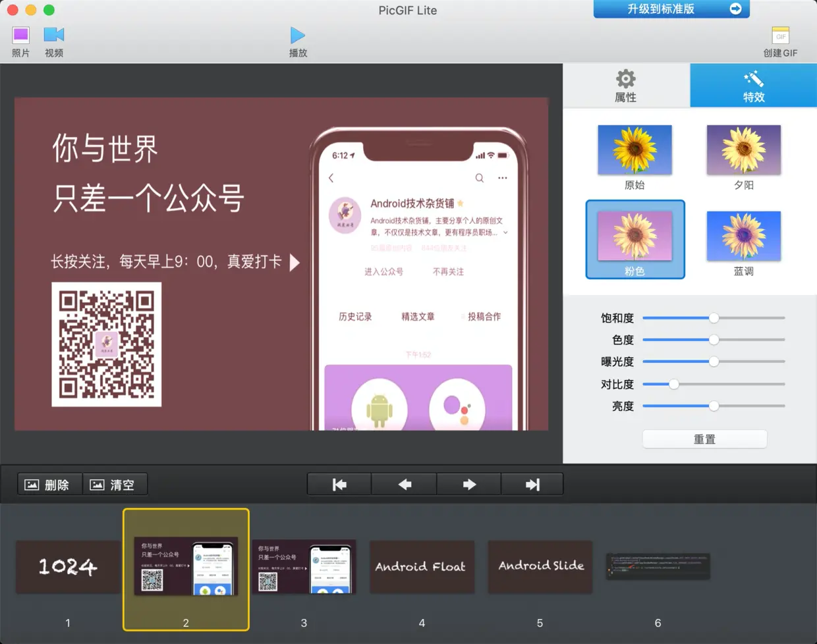Close the PicGIF Lite window

(x=13, y=10)
